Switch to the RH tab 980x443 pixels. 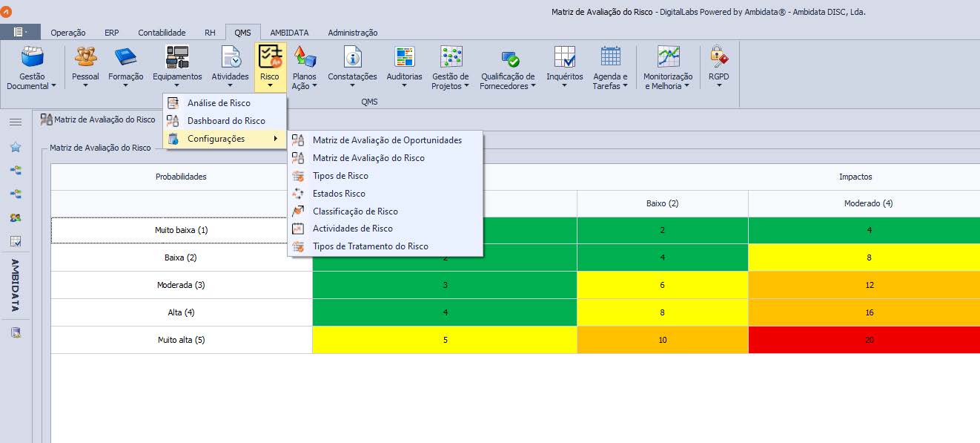point(210,33)
